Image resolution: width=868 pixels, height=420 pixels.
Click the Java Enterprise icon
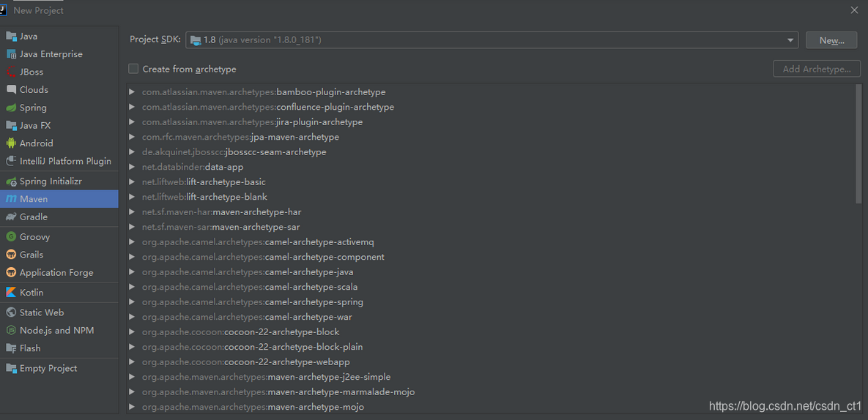[11, 54]
